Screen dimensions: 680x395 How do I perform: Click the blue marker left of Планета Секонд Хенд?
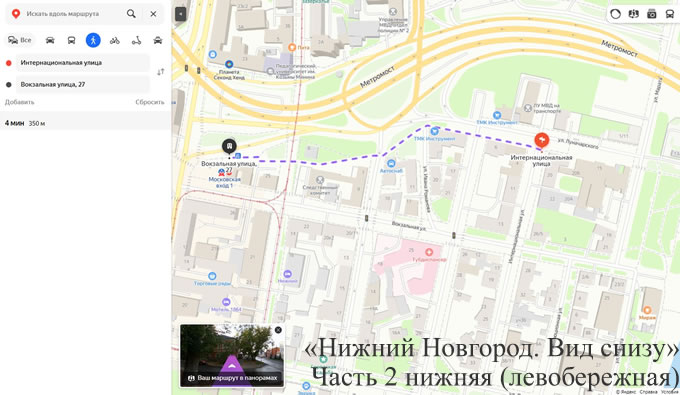click(212, 54)
